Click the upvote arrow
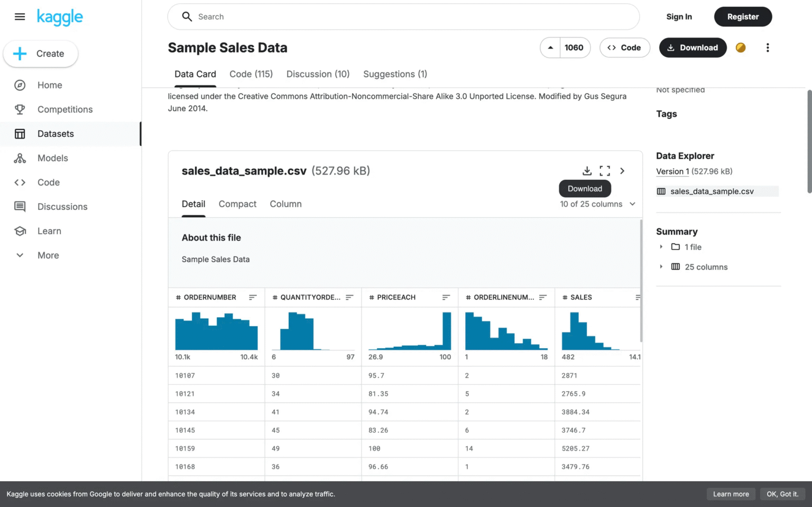This screenshot has height=507, width=812. pyautogui.click(x=550, y=48)
